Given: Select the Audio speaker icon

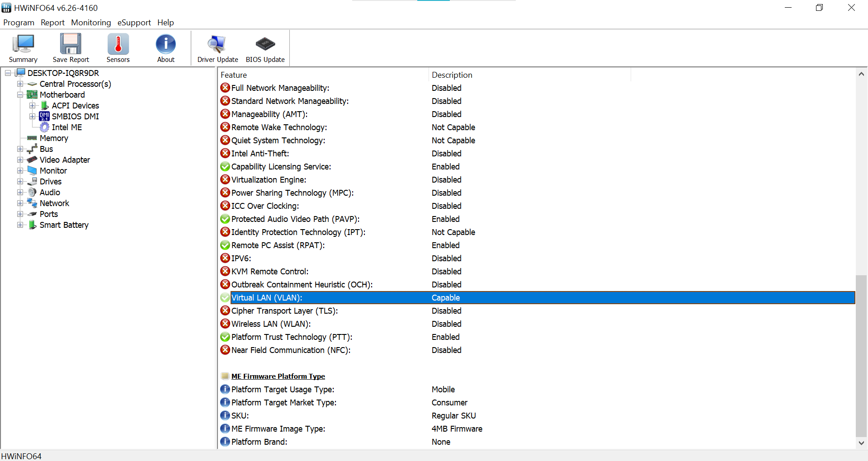Looking at the screenshot, I should [x=32, y=192].
